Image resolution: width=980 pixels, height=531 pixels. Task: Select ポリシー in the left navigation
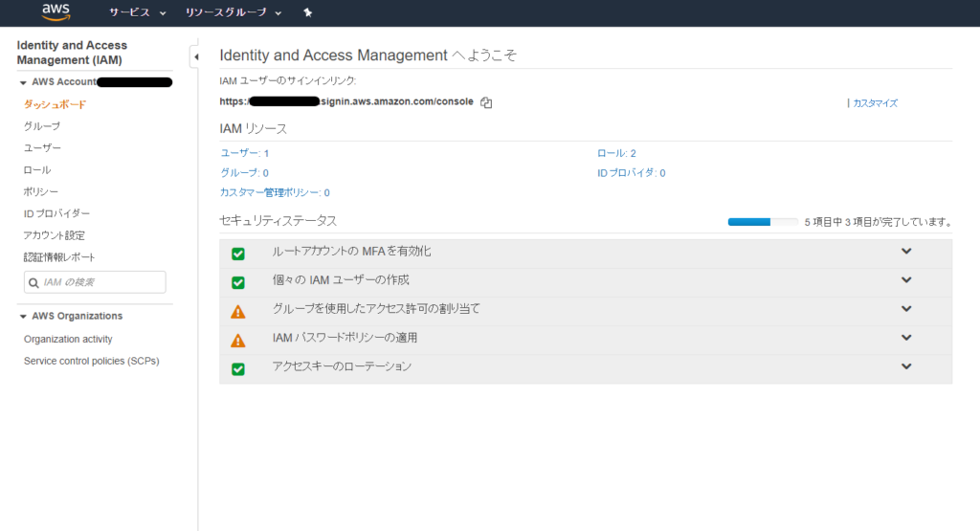pyautogui.click(x=41, y=192)
